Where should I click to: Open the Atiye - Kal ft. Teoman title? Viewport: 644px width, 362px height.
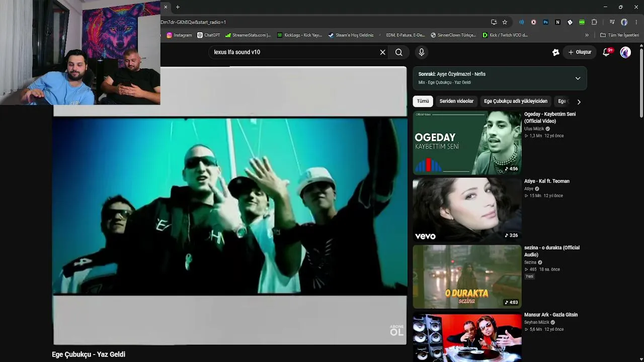click(x=547, y=181)
